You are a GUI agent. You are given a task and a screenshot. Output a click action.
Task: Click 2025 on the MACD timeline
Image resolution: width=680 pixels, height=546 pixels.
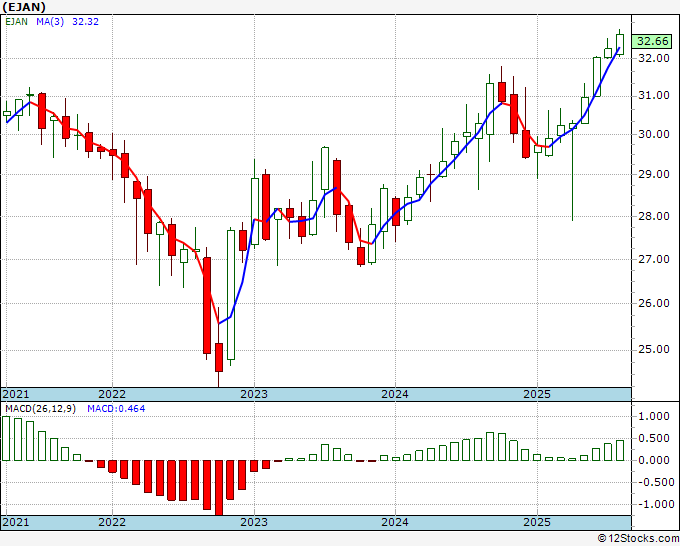tap(537, 522)
